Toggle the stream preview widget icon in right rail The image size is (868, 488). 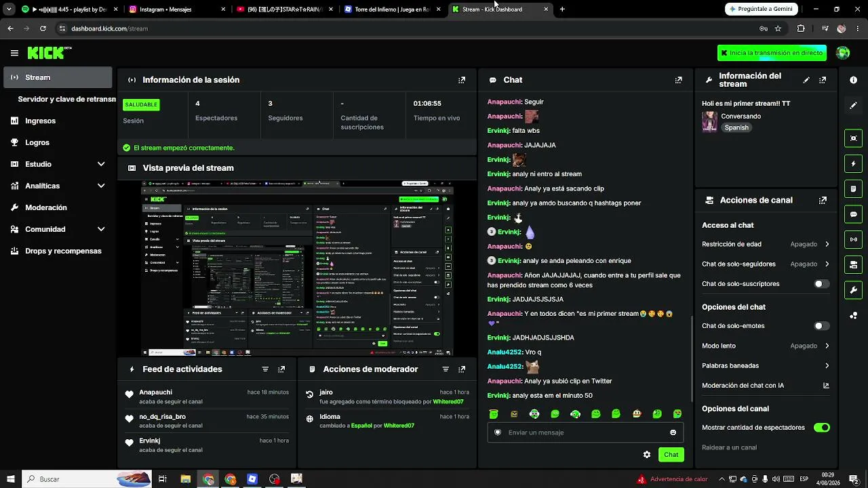point(853,138)
